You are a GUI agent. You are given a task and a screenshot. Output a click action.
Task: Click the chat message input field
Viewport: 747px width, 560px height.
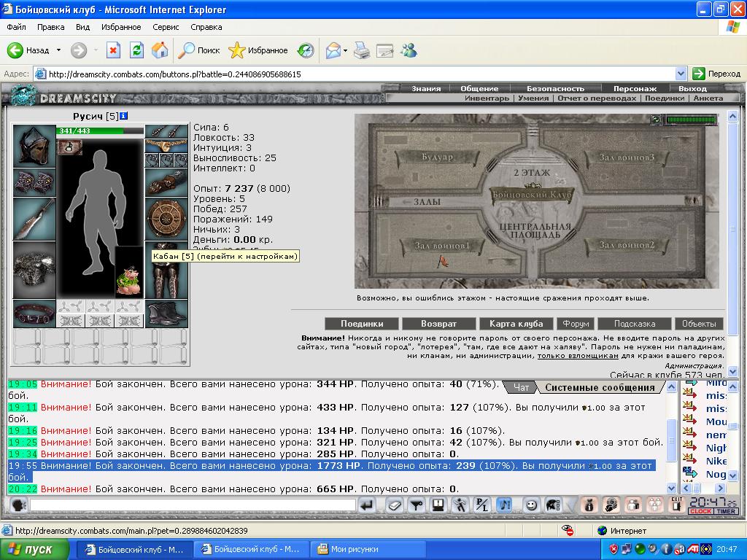click(193, 505)
